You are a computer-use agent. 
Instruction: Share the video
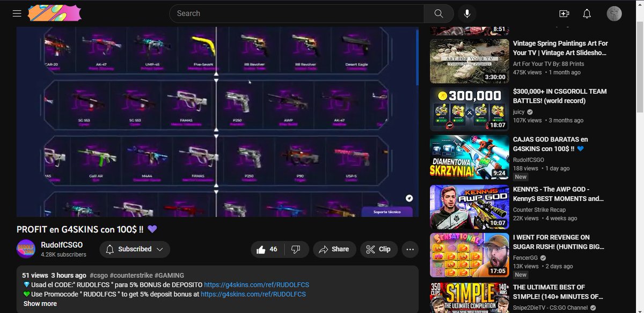tap(333, 249)
